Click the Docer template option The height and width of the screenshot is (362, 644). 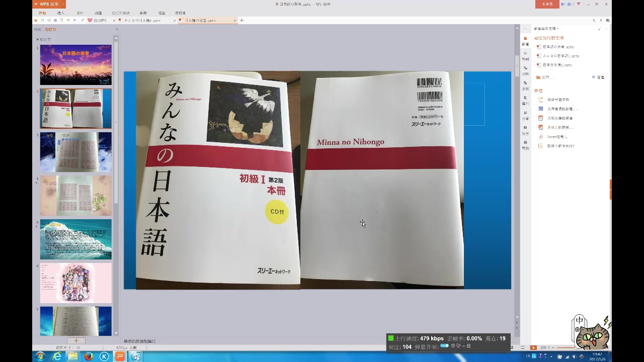(553, 136)
